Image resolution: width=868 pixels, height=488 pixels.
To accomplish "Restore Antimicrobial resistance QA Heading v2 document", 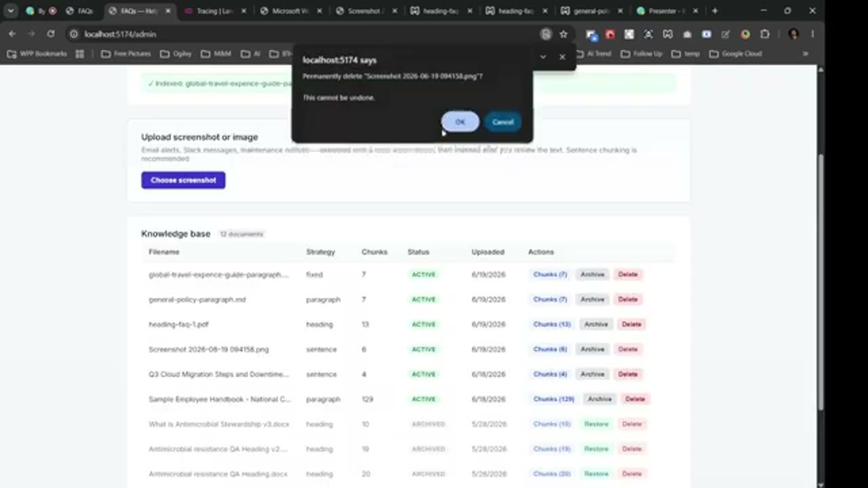I will [596, 449].
